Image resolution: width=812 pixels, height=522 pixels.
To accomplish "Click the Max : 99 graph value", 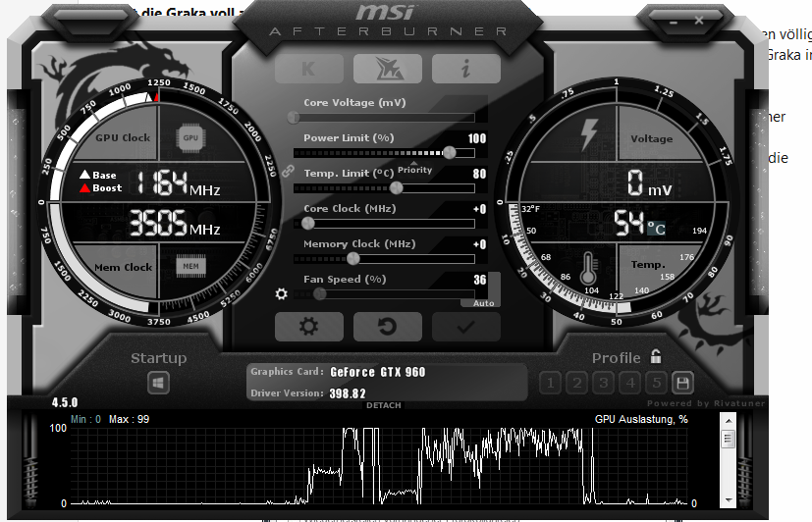I will point(129,419).
